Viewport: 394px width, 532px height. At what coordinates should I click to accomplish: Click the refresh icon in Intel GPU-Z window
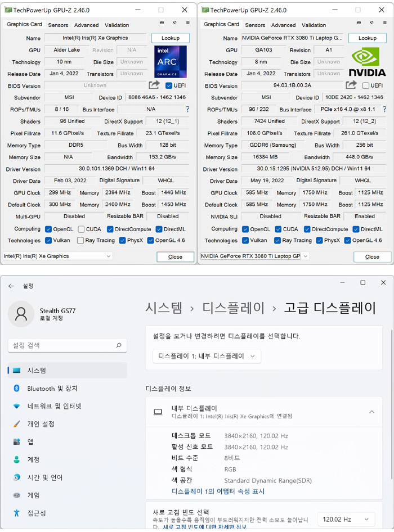(x=174, y=22)
